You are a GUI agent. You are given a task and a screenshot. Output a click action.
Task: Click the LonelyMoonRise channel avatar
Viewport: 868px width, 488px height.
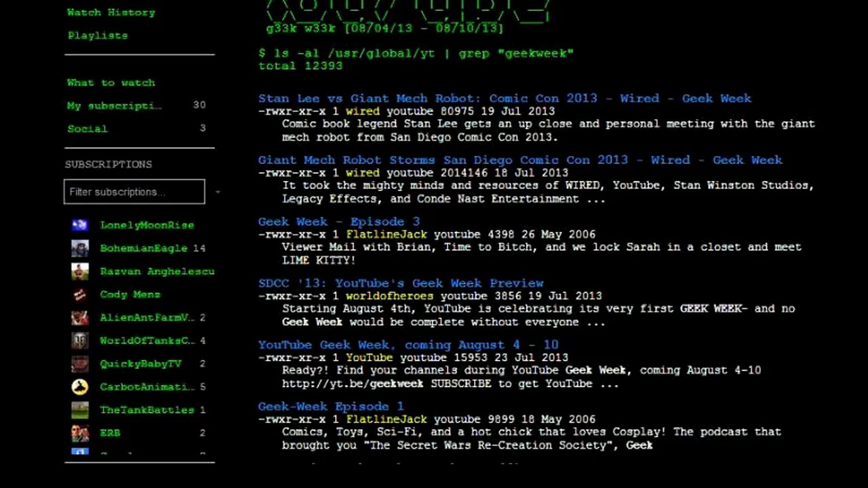pos(80,225)
